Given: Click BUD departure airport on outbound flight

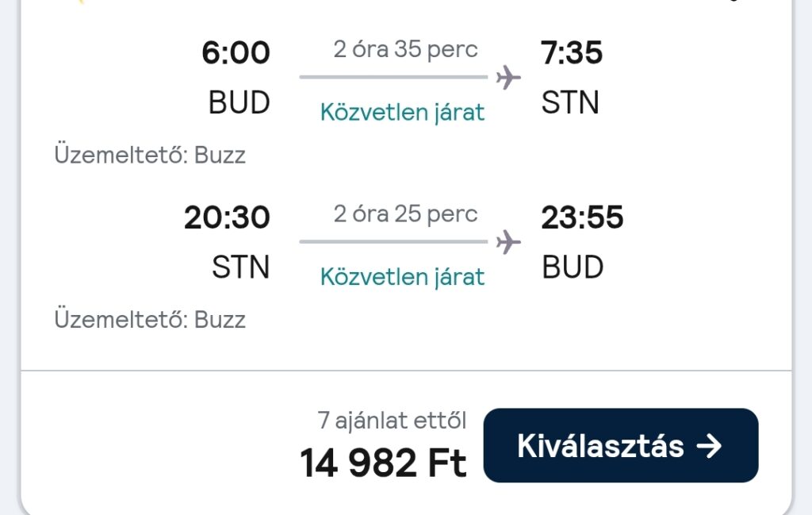Looking at the screenshot, I should pos(239,102).
